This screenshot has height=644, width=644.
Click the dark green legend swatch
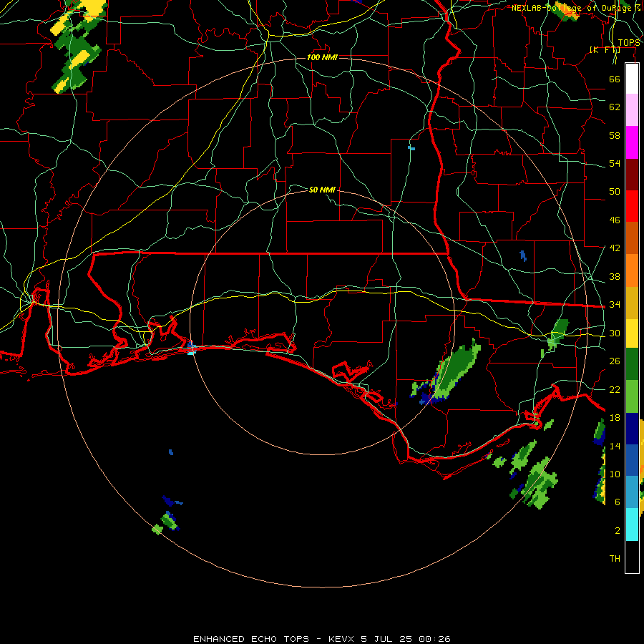coord(632,364)
